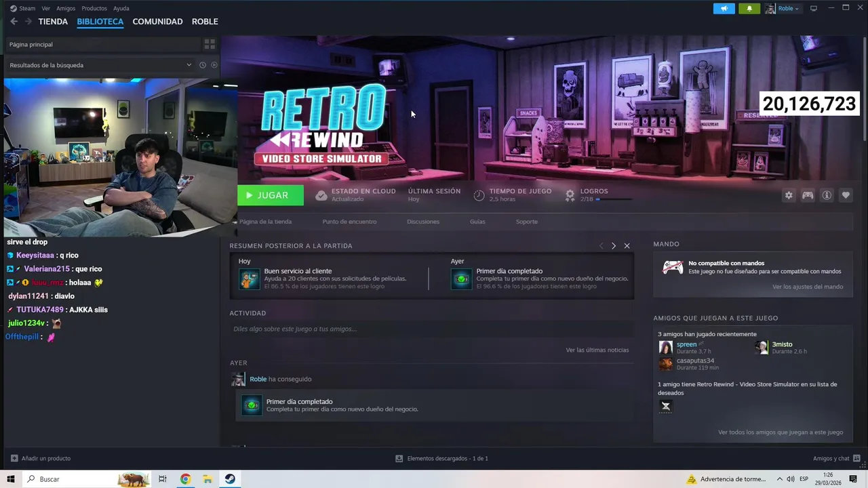Click the ready-to-play filter icon
This screenshot has height=488, width=868.
[x=214, y=65]
